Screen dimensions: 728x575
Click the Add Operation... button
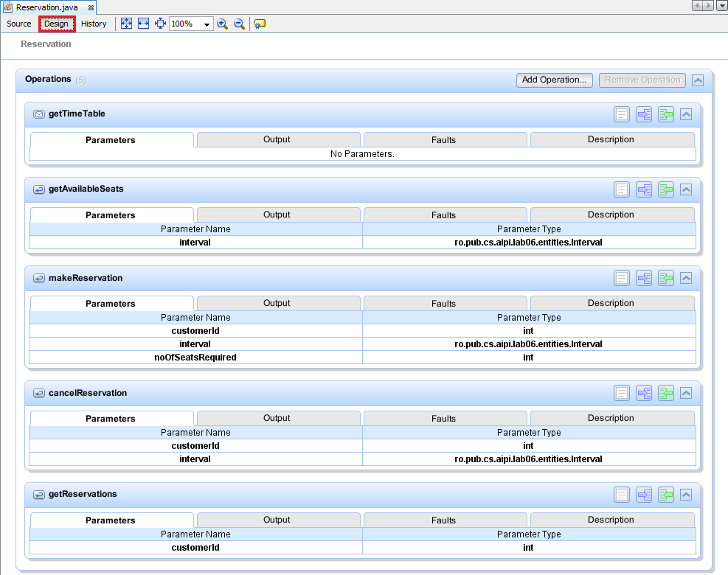555,80
